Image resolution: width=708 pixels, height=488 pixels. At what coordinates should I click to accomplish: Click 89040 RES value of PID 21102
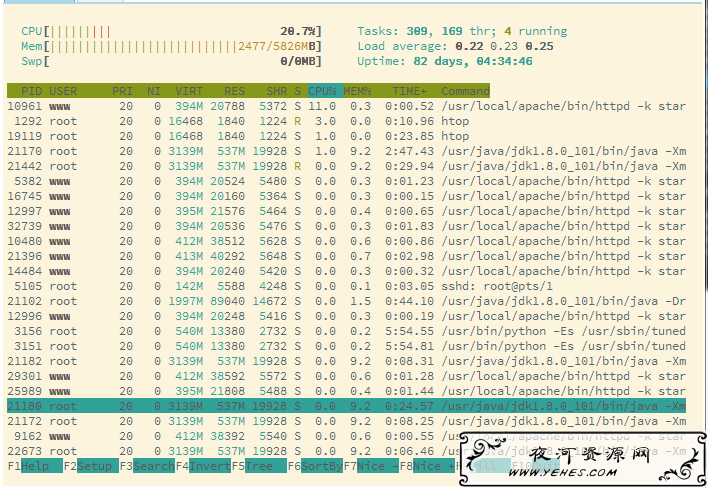tap(227, 301)
